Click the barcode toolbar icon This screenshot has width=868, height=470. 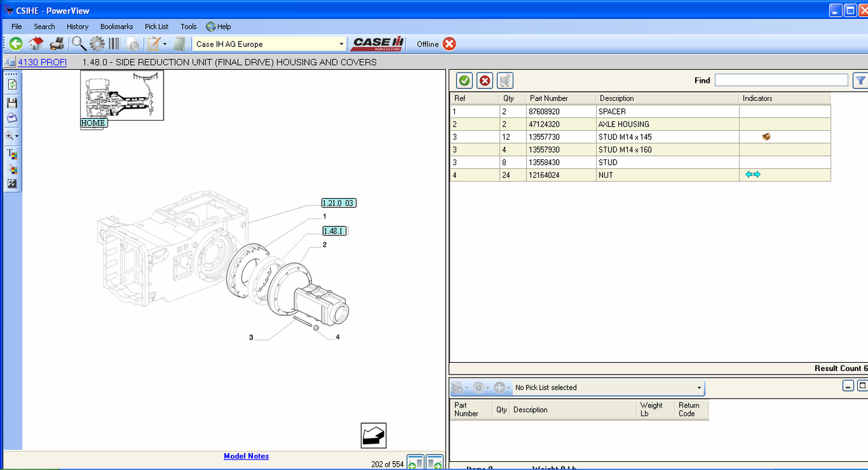[114, 44]
